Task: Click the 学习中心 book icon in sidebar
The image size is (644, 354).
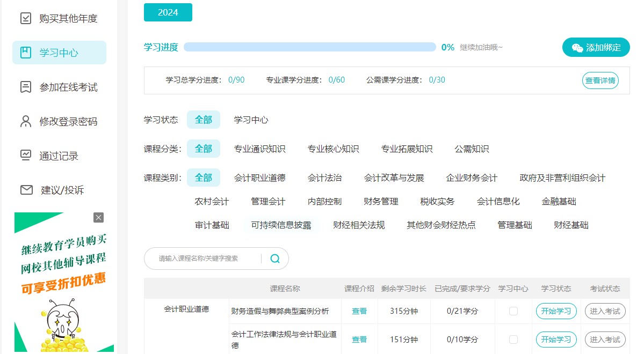Action: pyautogui.click(x=26, y=53)
